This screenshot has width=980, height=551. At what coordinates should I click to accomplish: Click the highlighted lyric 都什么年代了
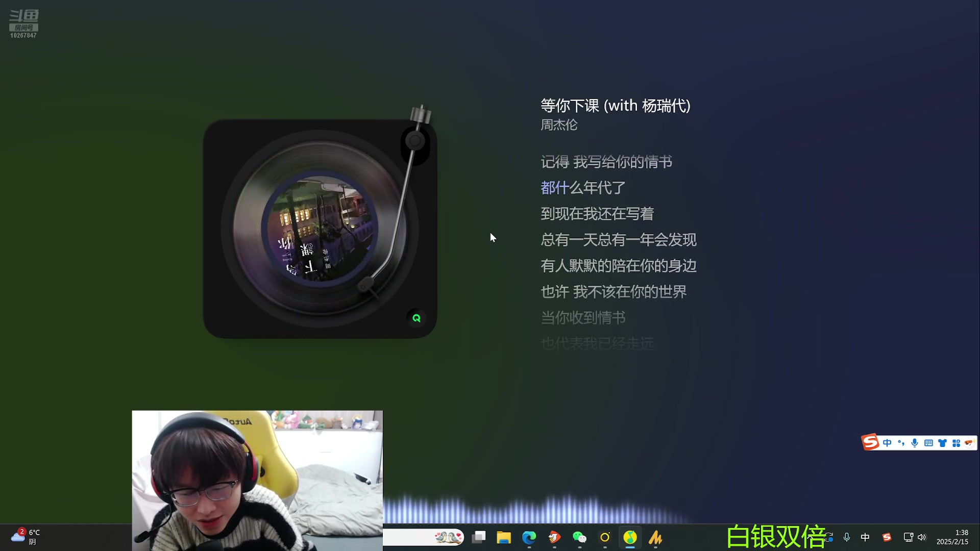pyautogui.click(x=583, y=188)
